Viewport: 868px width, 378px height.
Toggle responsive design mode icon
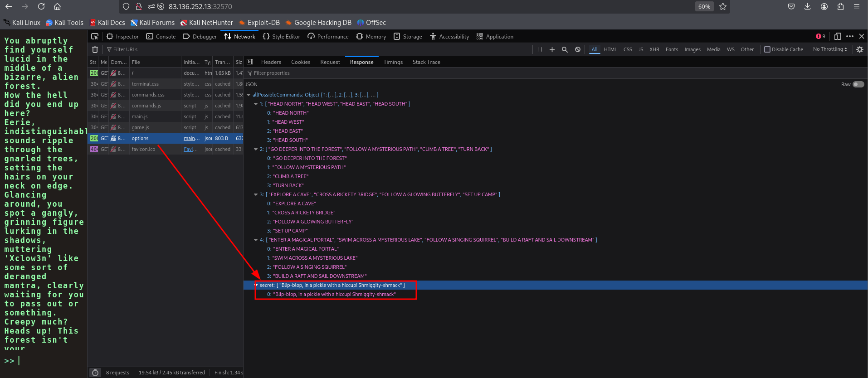coord(837,37)
